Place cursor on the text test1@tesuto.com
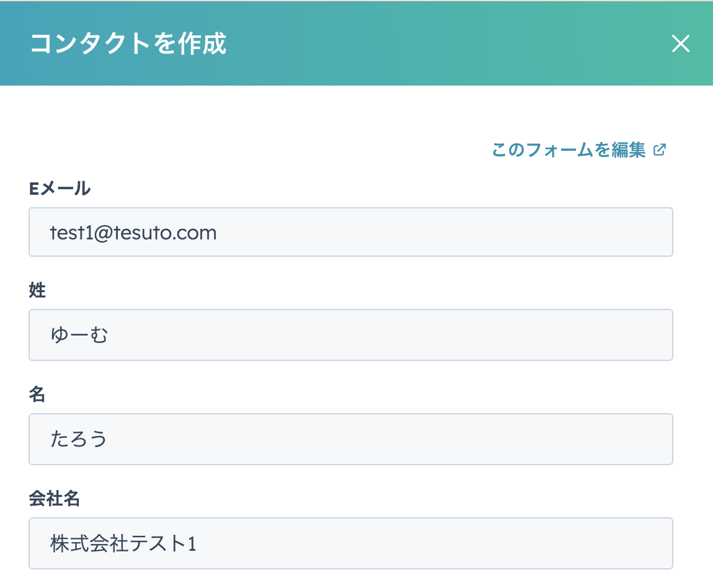The width and height of the screenshot is (713, 588). pyautogui.click(x=133, y=233)
